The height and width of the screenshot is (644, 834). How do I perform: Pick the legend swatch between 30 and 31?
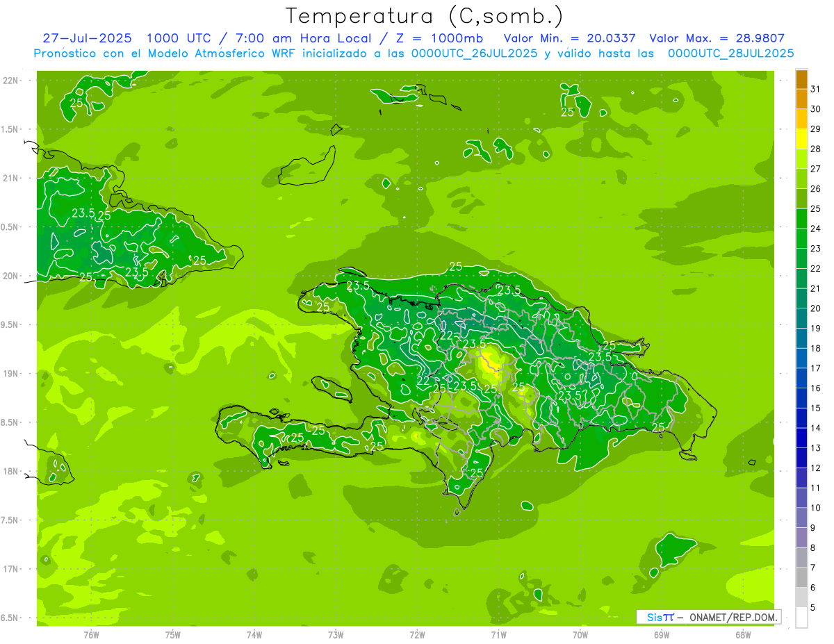[x=801, y=99]
